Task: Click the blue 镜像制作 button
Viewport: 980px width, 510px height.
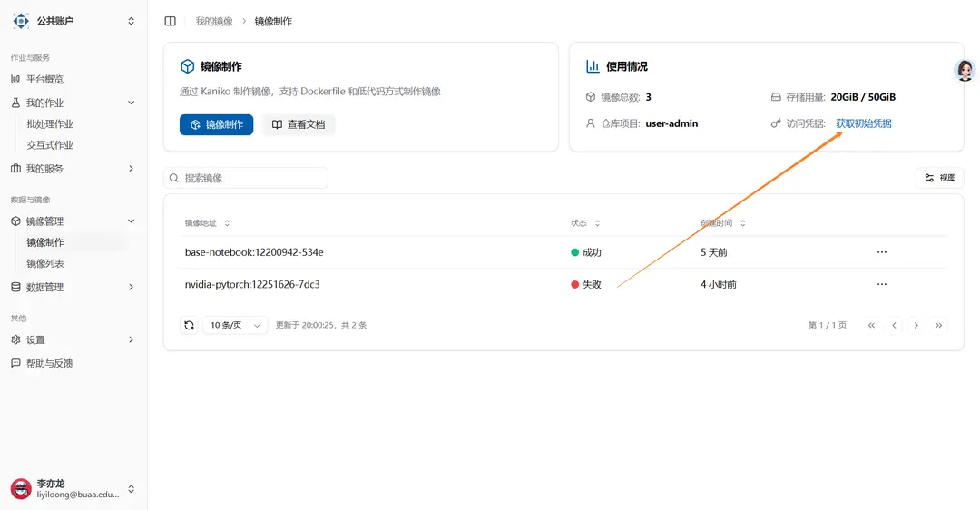Action: (216, 124)
